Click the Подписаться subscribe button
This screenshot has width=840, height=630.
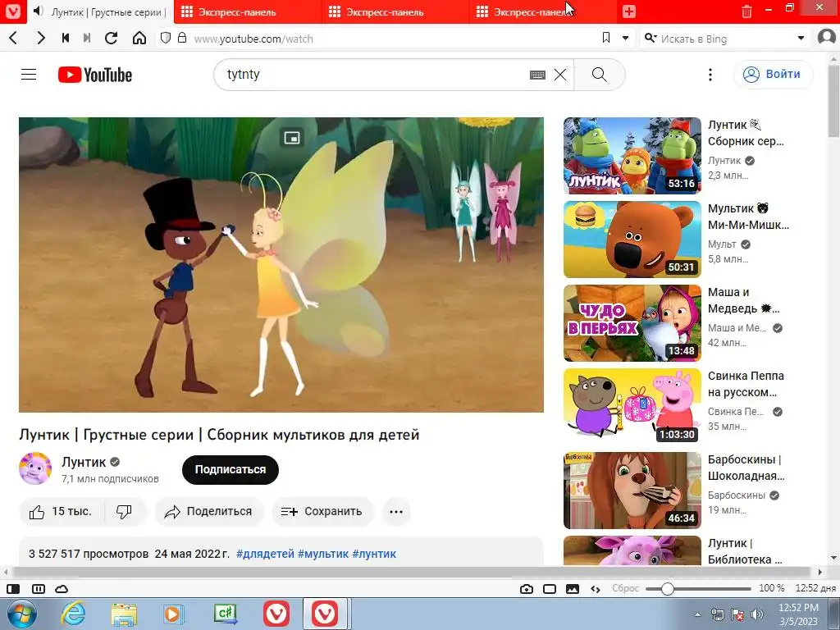231,470
